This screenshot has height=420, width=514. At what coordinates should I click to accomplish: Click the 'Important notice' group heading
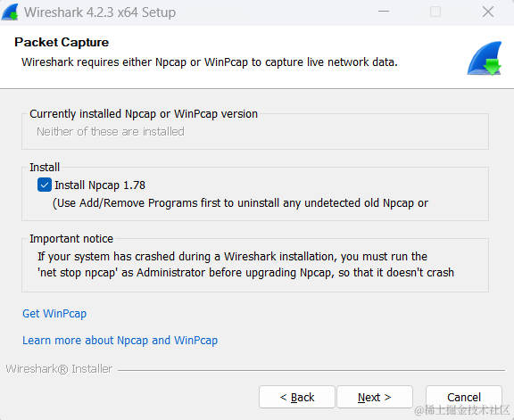(x=71, y=238)
